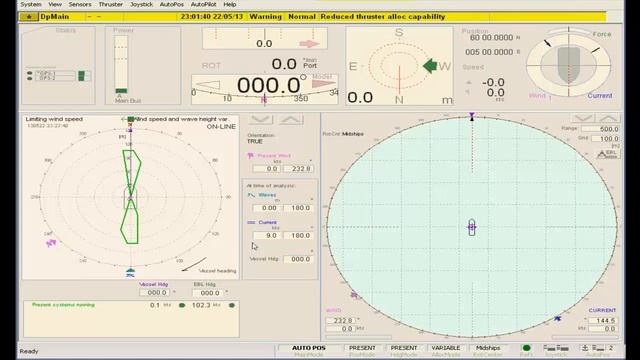
Task: Click the Reduced thruster alloc capability warning
Action: [382, 17]
